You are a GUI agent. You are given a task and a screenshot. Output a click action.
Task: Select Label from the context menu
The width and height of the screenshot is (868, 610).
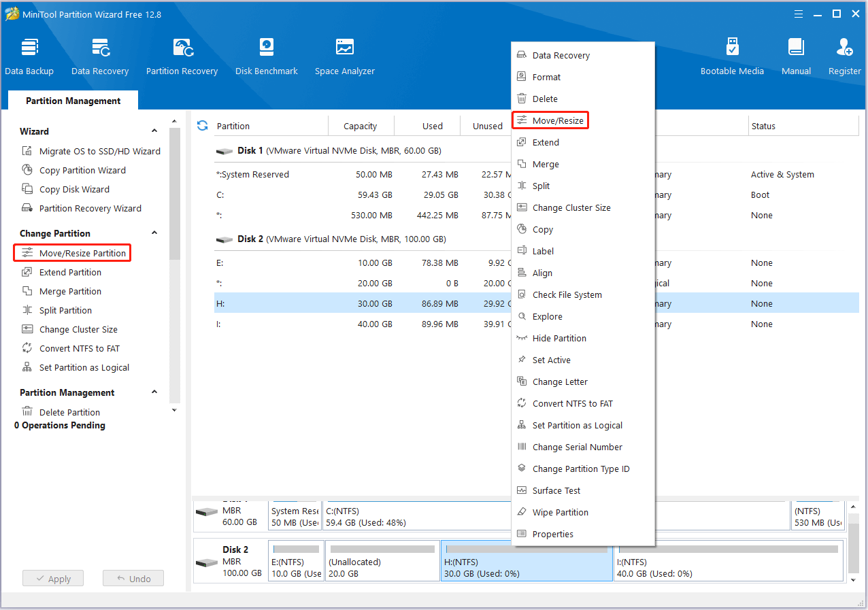coord(583,252)
